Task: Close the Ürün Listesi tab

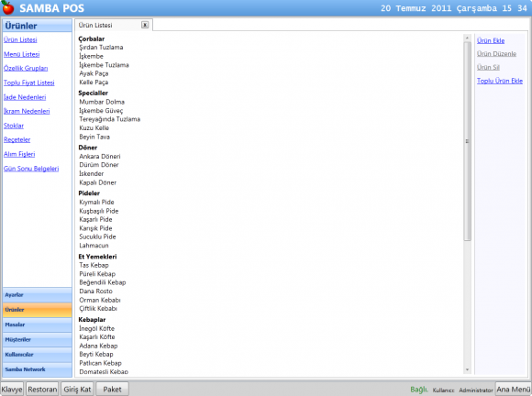Action: (145, 25)
